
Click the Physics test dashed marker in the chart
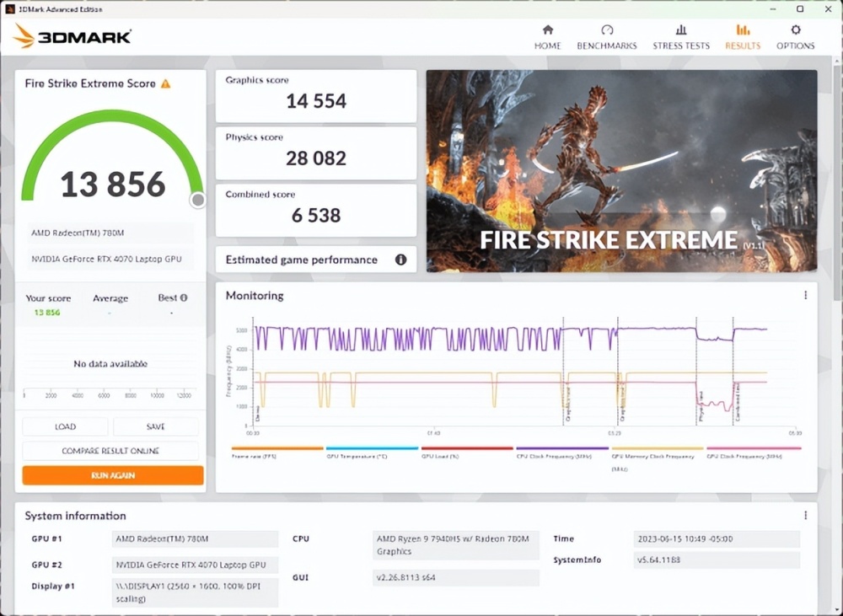(x=697, y=371)
